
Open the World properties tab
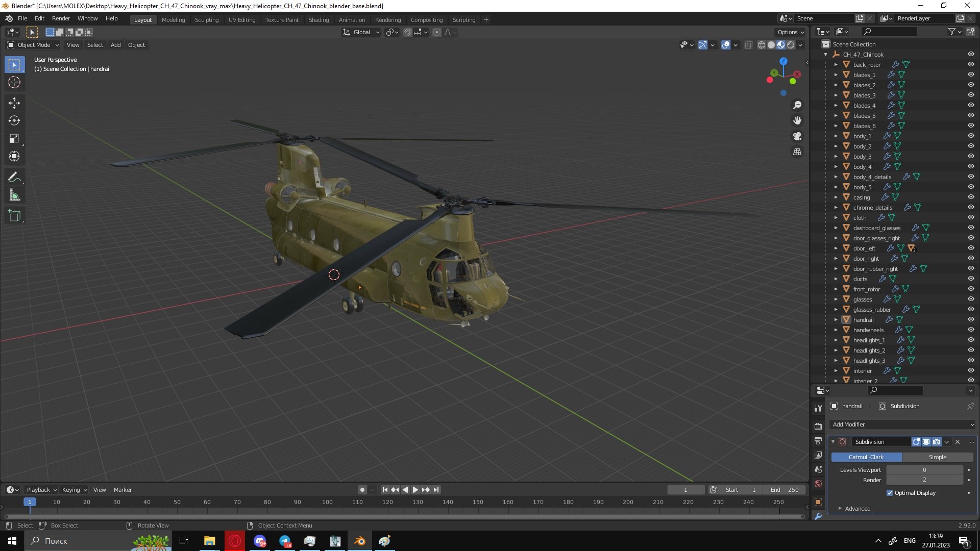pyautogui.click(x=818, y=484)
